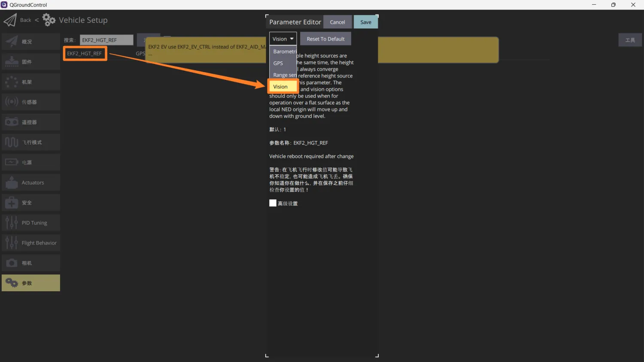Open the 电源 power sidebar item
Screen dimensions: 644x362
(x=31, y=163)
